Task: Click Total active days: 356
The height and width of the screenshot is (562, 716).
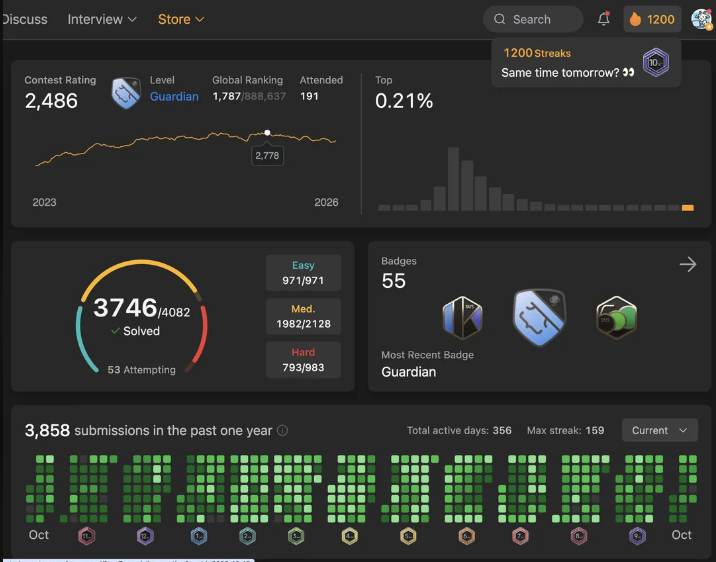Action: [x=459, y=430]
